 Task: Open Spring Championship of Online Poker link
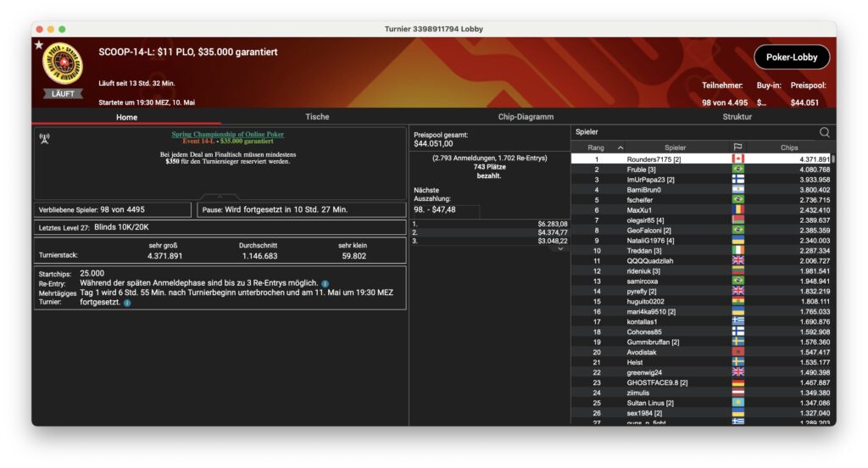[227, 134]
